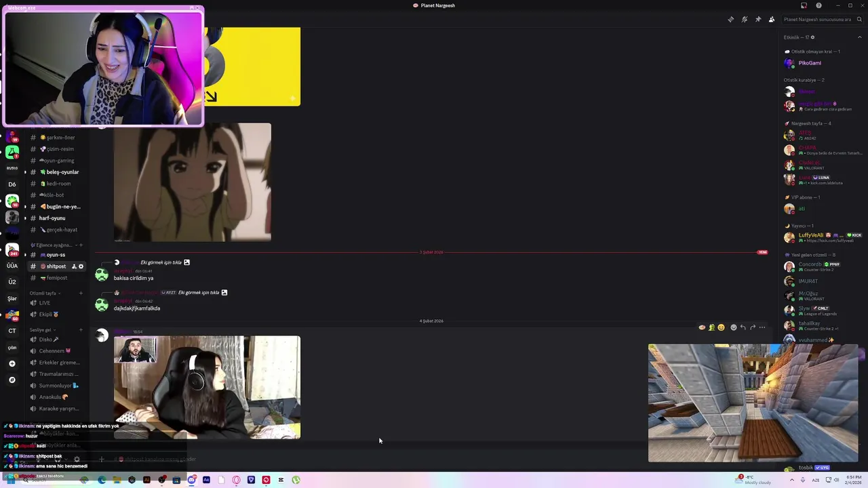Click the search magnifier icon

[859, 20]
